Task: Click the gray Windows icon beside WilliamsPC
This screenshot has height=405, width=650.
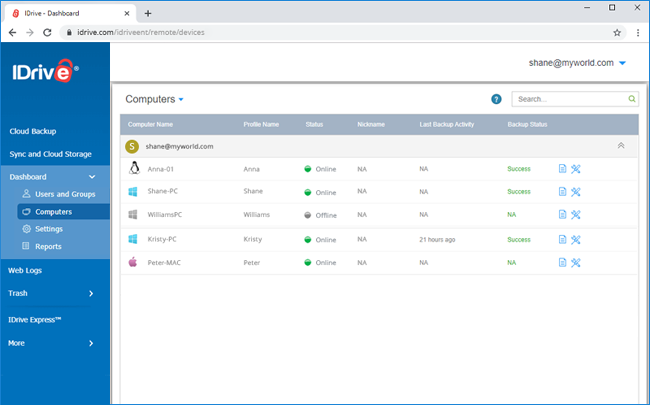Action: (133, 214)
